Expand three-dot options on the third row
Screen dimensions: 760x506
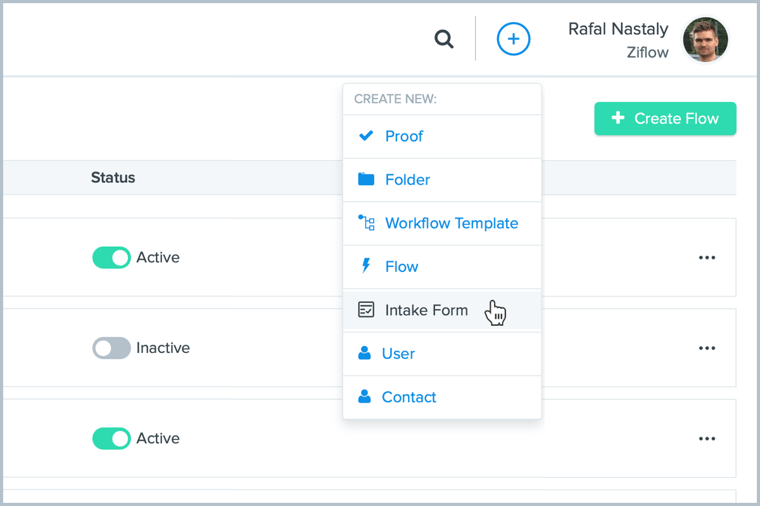coord(707,438)
